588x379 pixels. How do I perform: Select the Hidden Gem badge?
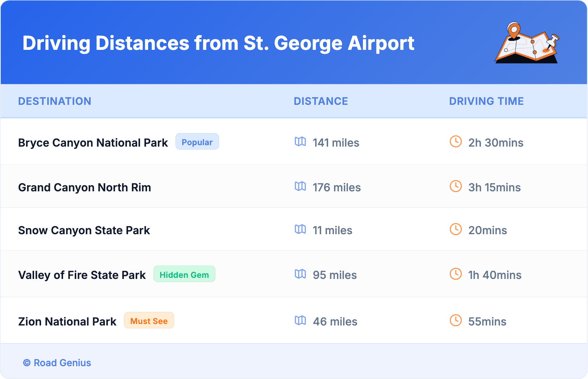click(x=184, y=274)
